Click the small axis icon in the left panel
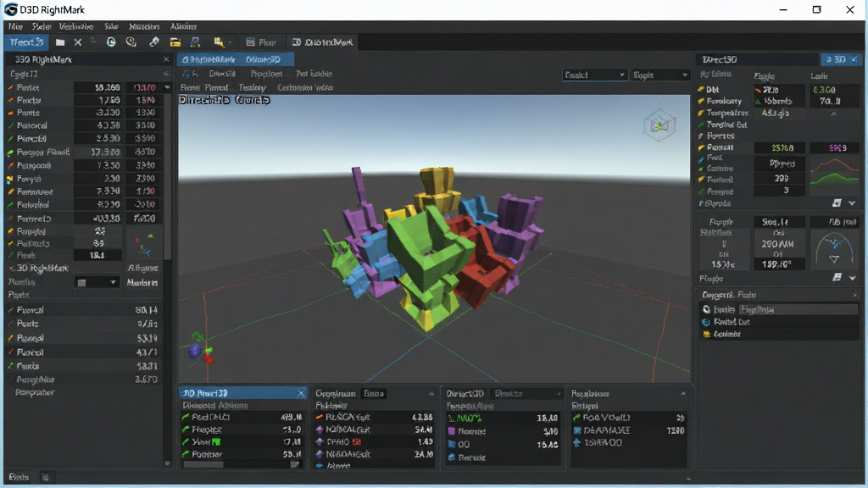This screenshot has height=488, width=868. 144,245
